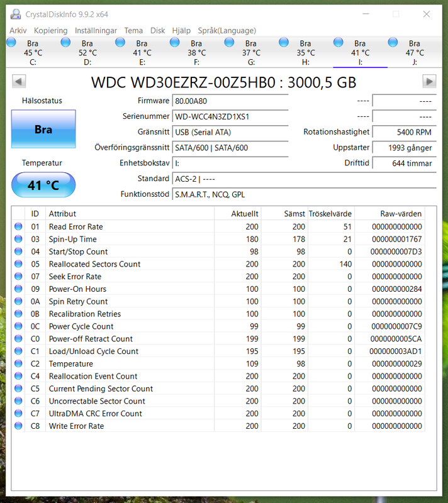This screenshot has width=448, height=503.
Task: Click status dot of Uncorrectable Sector Count
Action: click(18, 401)
